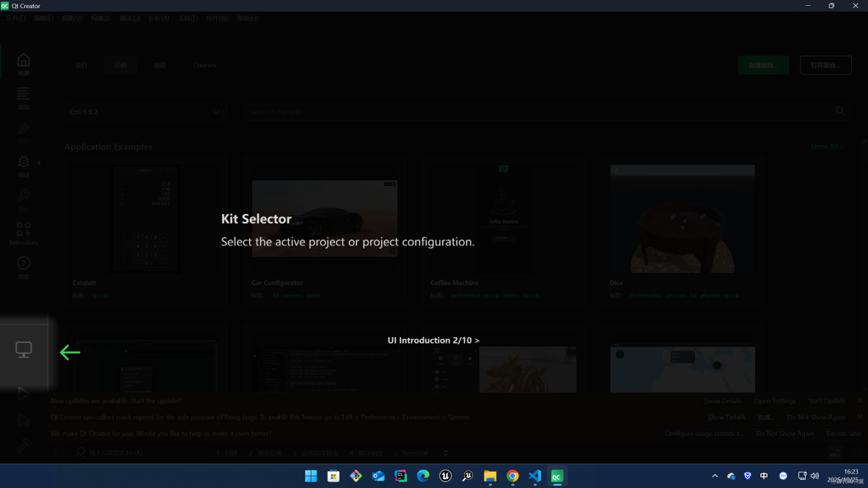The height and width of the screenshot is (488, 868).
Task: Open the Calqlatr example thumbnail
Action: click(146, 218)
